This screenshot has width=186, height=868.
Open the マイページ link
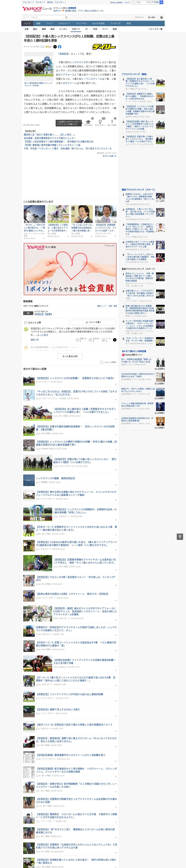point(139,17)
